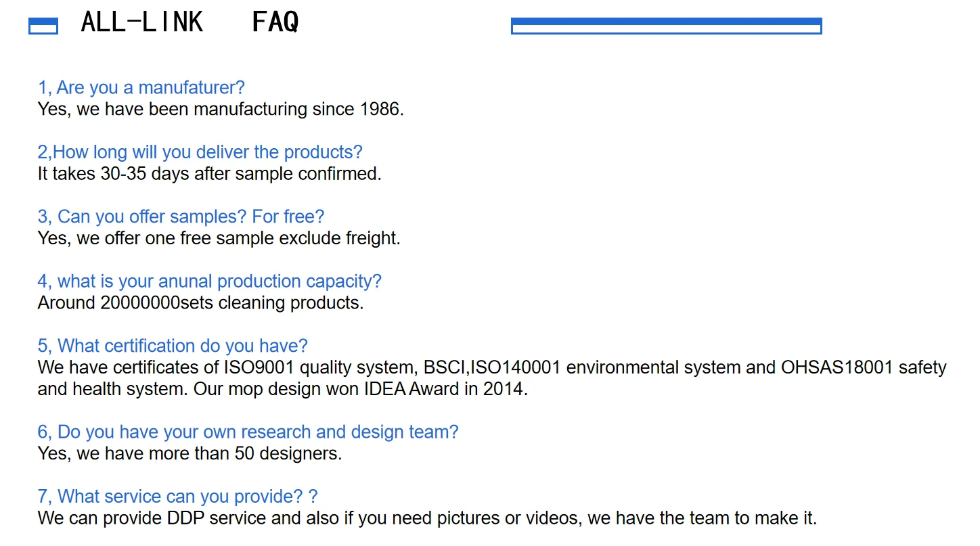Click the 20000000sets cleaning products answer
The width and height of the screenshot is (980, 546).
pyautogui.click(x=200, y=302)
